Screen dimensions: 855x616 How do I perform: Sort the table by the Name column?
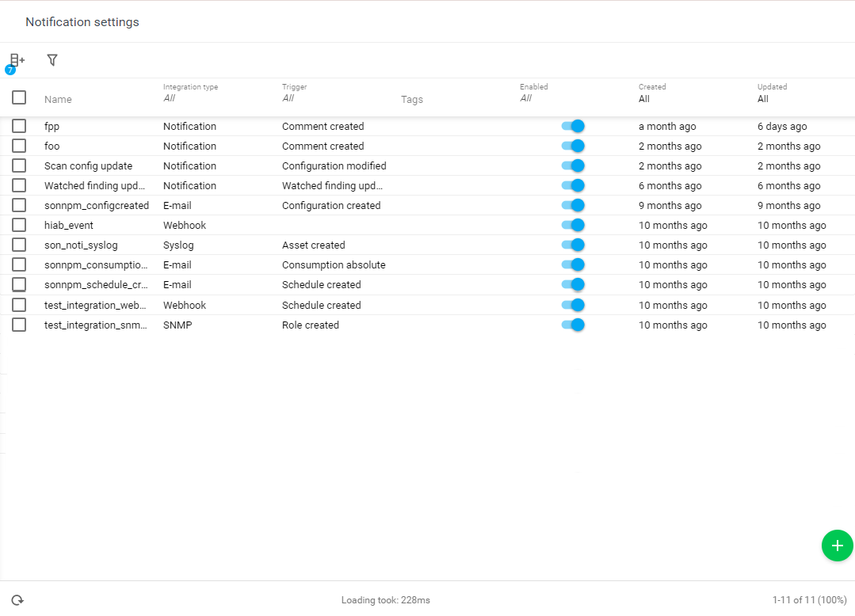click(x=58, y=99)
